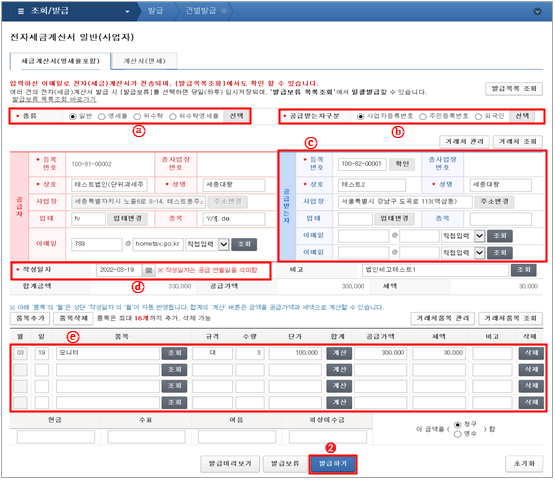Select the 청구 radio option
The width and height of the screenshot is (555, 480).
458,425
